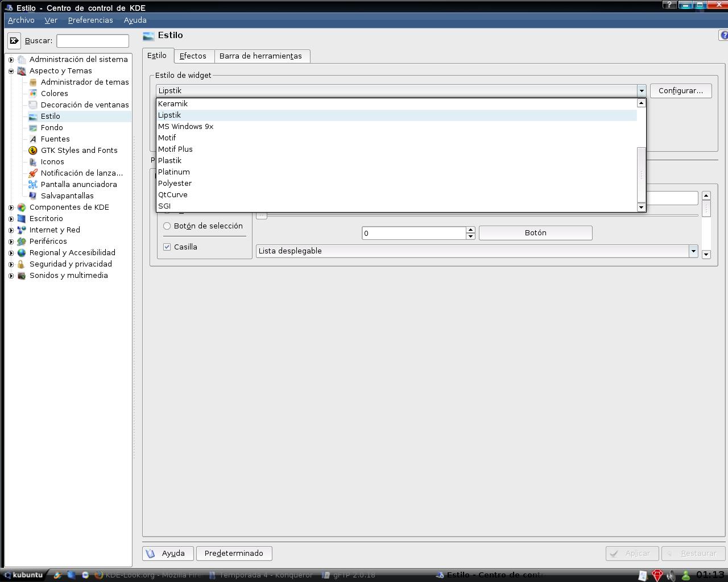728x582 pixels.
Task: Increase the preview spinbox value
Action: click(470, 230)
